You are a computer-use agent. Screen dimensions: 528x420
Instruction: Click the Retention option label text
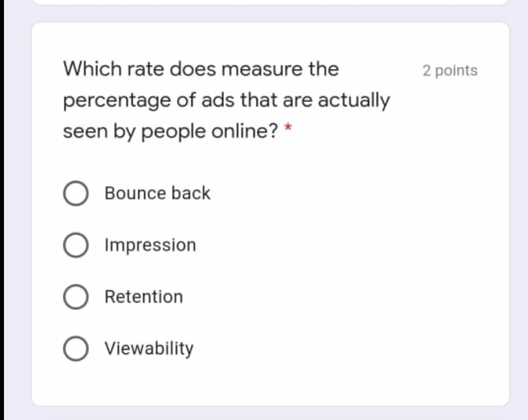coord(143,297)
